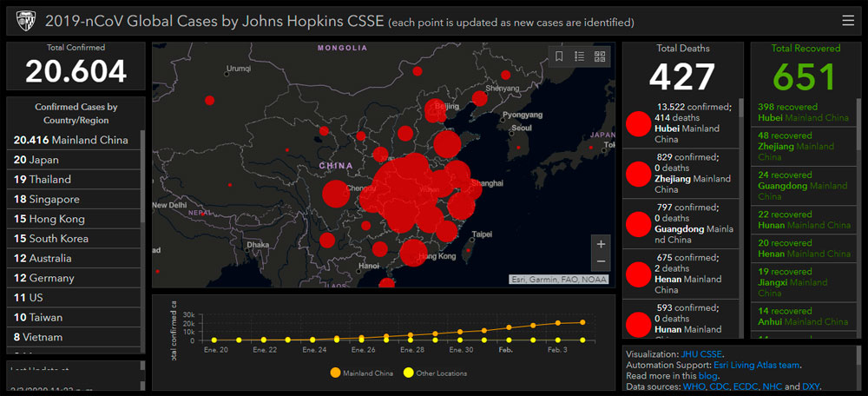Viewport: 868px width, 396px height.
Task: Select South Korea row in country list
Action: click(x=74, y=239)
